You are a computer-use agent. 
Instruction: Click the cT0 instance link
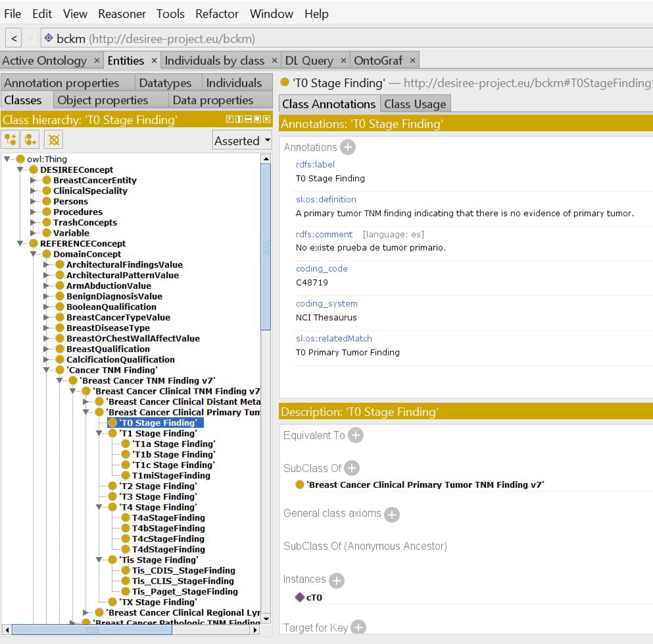click(314, 597)
